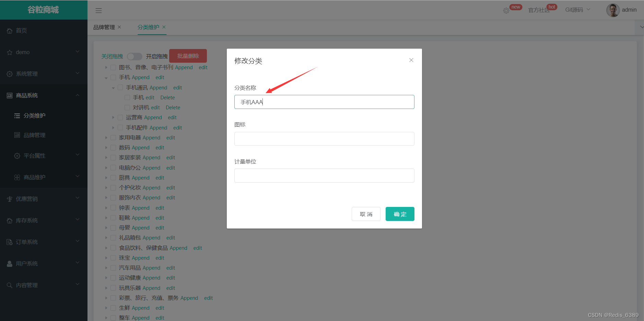This screenshot has height=321, width=644.
Task: Click the 取消 cancel button
Action: [x=366, y=214]
